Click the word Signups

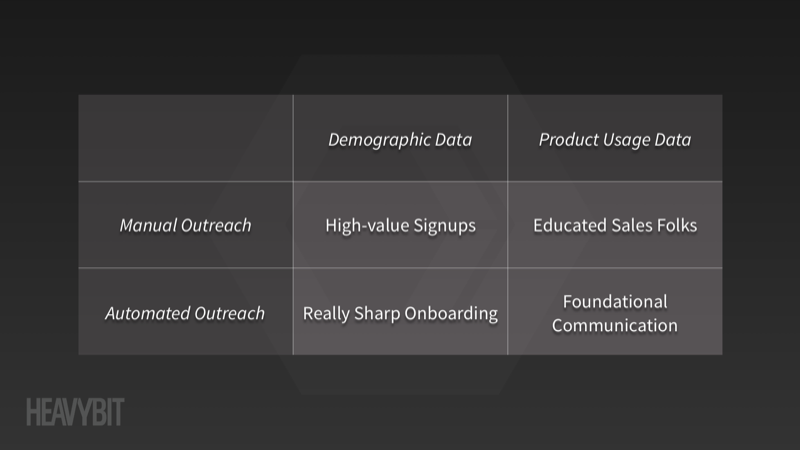pos(444,226)
